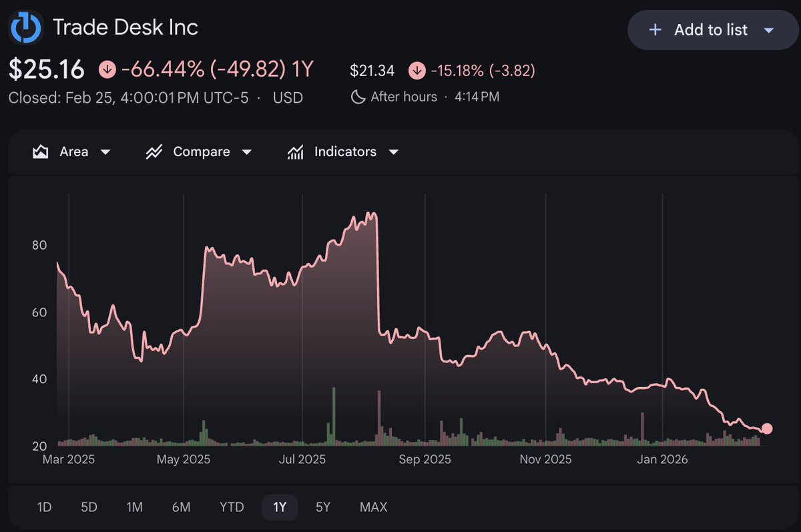Select the active 1Y range tab
This screenshot has width=801, height=532.
[280, 507]
